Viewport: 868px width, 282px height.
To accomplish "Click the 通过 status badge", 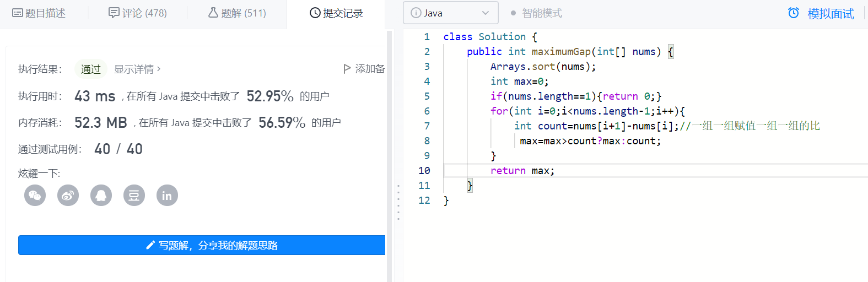I will [x=91, y=69].
